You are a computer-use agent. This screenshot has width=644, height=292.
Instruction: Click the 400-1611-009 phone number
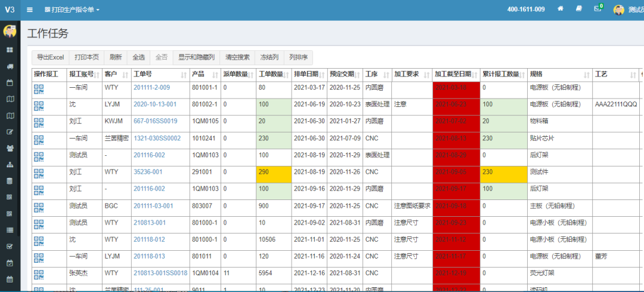click(526, 9)
